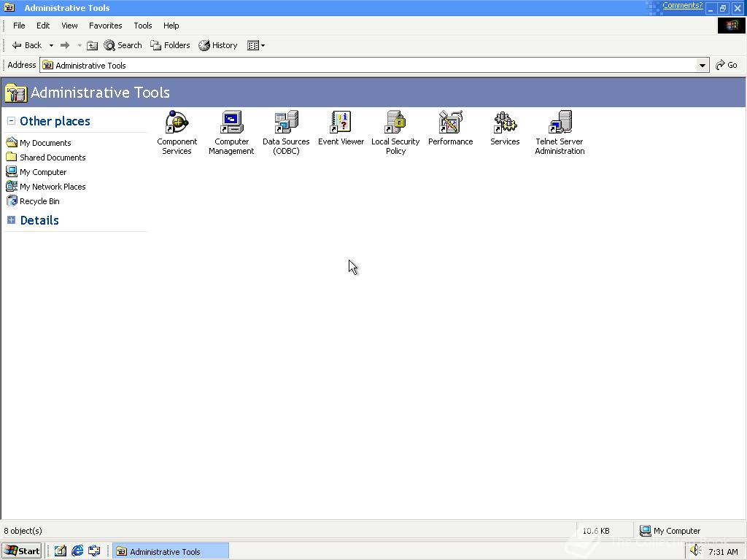
Task: Click the Back toolbar button
Action: point(27,45)
